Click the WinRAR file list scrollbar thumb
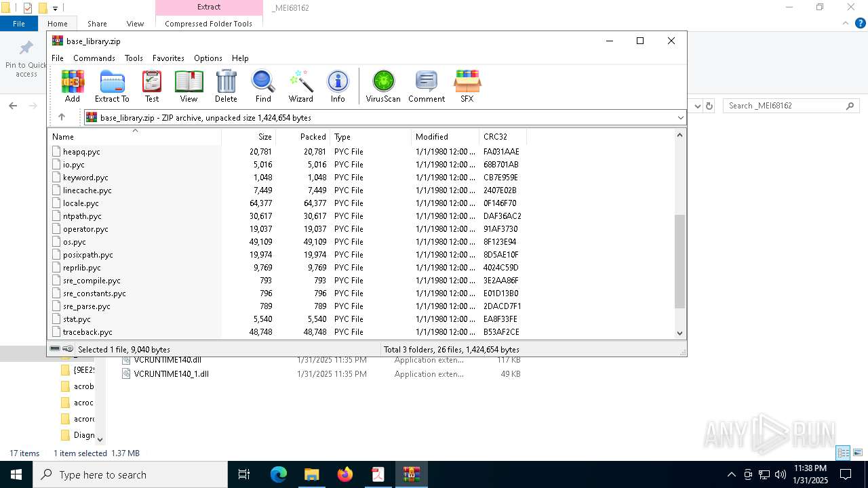 point(680,261)
